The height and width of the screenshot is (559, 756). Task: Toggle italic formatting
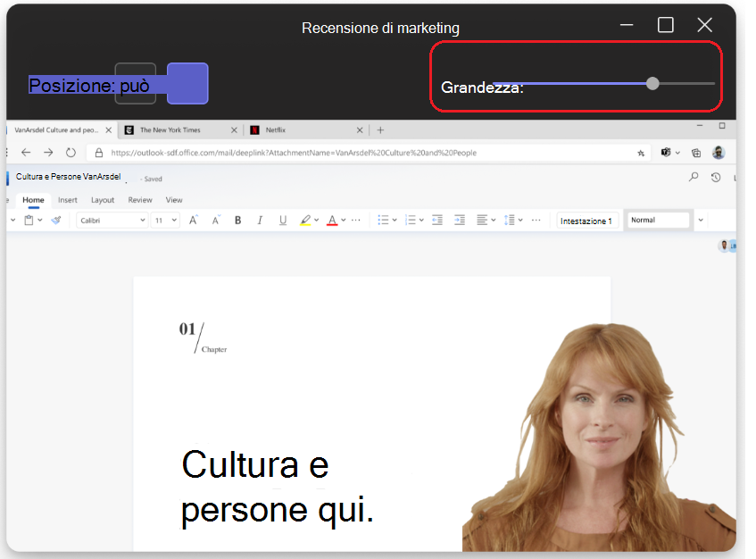[x=260, y=221]
